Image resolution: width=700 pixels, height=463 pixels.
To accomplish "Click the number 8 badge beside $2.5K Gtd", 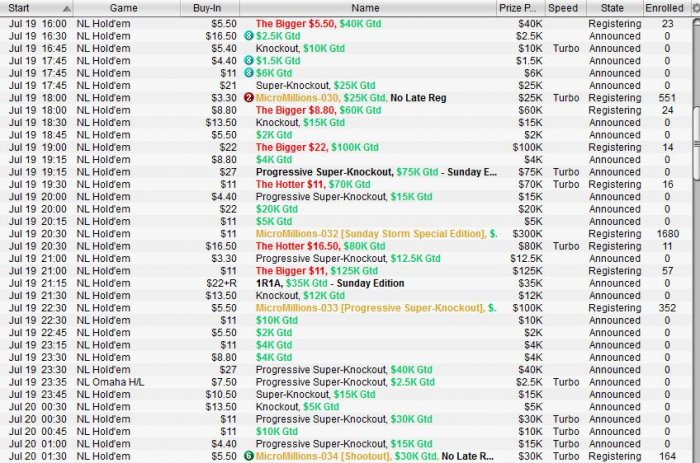I will click(x=249, y=36).
